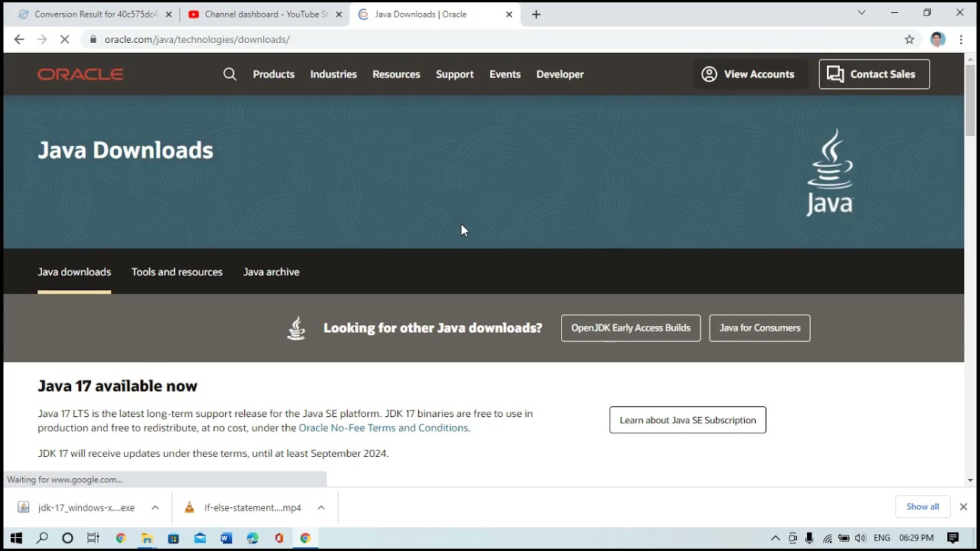
Task: Click Show all downloads
Action: click(923, 507)
